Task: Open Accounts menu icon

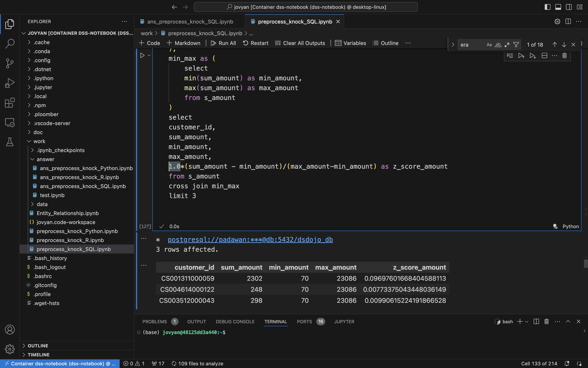Action: pyautogui.click(x=10, y=330)
